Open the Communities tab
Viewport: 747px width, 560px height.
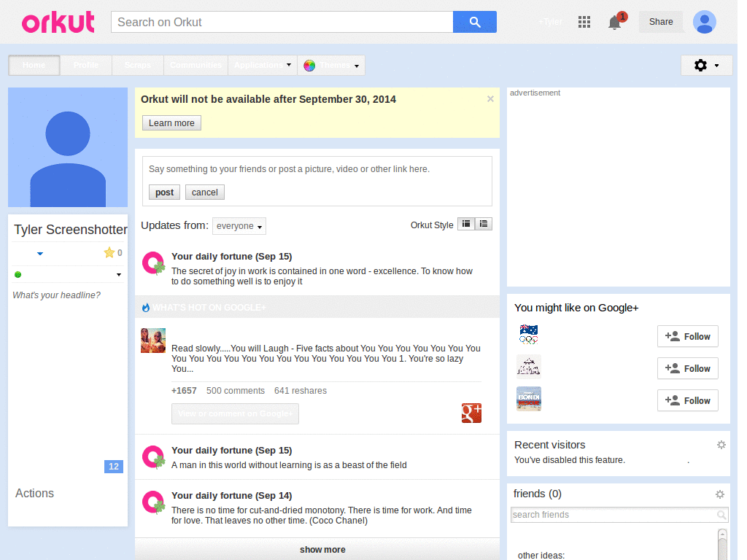click(196, 65)
